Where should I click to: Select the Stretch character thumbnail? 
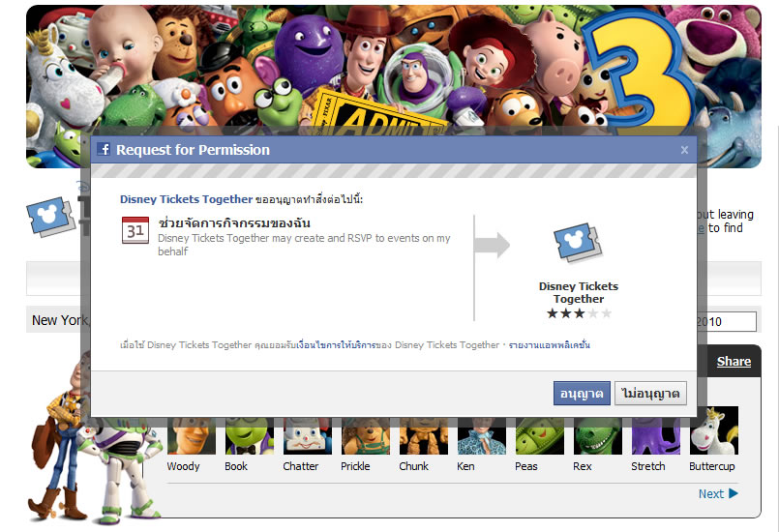[656, 436]
